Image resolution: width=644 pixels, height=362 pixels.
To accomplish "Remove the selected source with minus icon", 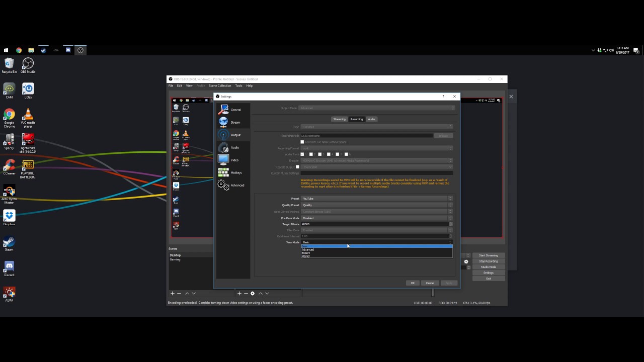I will pos(246,293).
